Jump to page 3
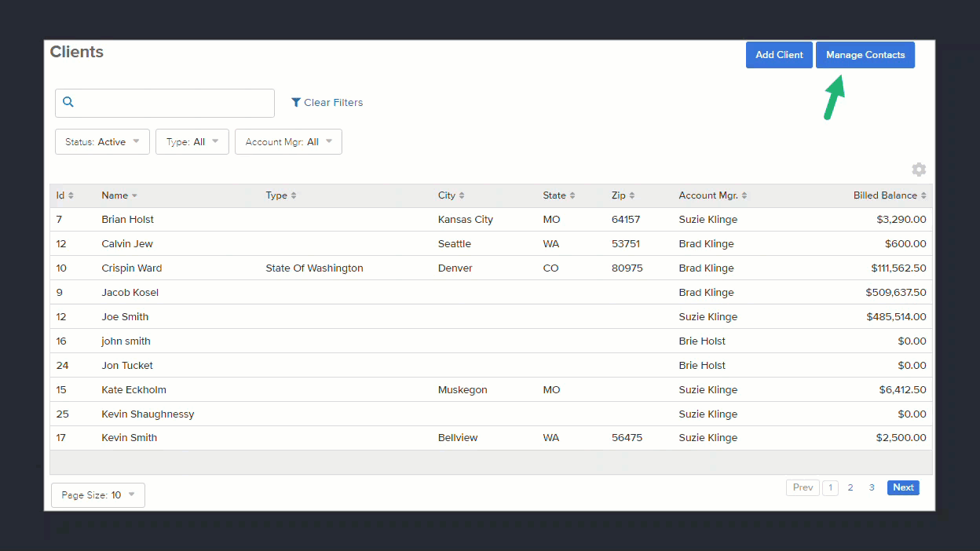 point(872,487)
